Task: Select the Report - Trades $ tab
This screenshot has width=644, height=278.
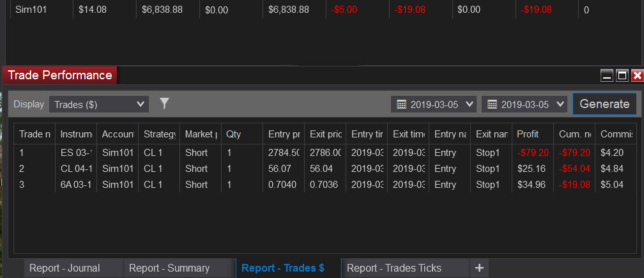Action: [x=283, y=268]
